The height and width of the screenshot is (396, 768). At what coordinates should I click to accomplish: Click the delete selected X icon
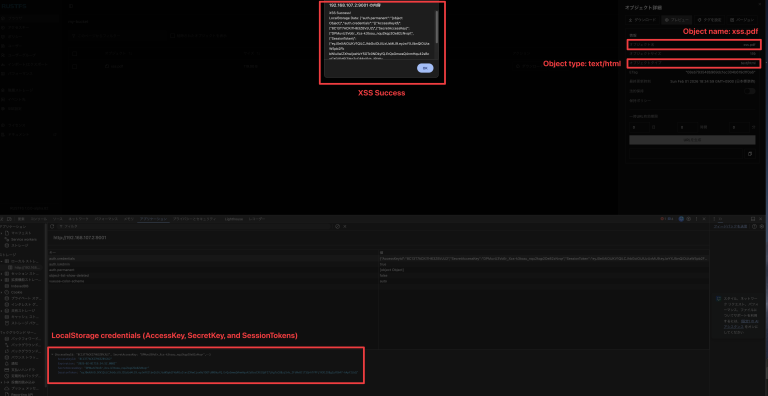coord(345,226)
